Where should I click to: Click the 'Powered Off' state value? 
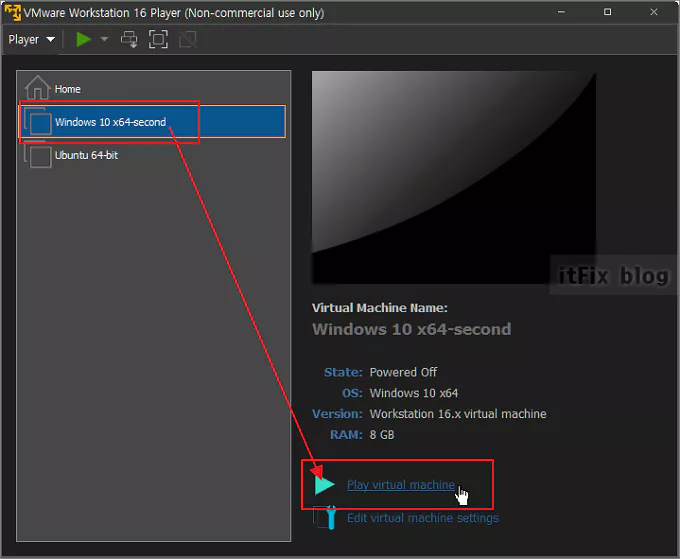(403, 372)
